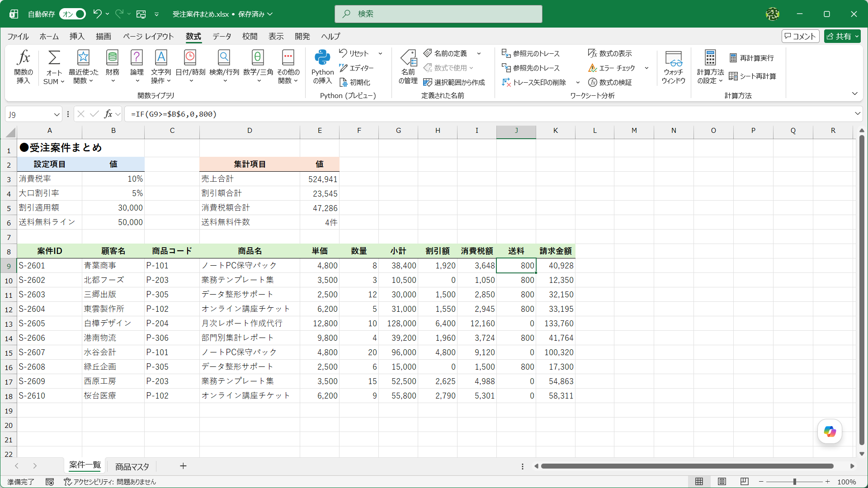
Task: Click the 日付/時刻 function icon
Action: point(190,67)
